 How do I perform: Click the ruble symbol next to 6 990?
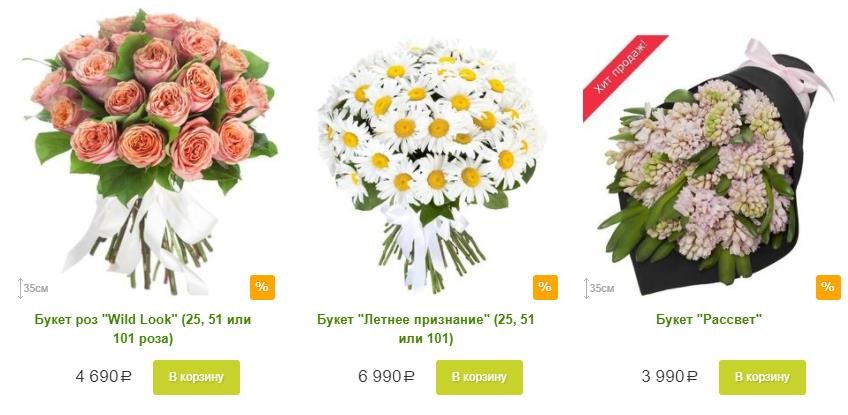[x=409, y=377]
